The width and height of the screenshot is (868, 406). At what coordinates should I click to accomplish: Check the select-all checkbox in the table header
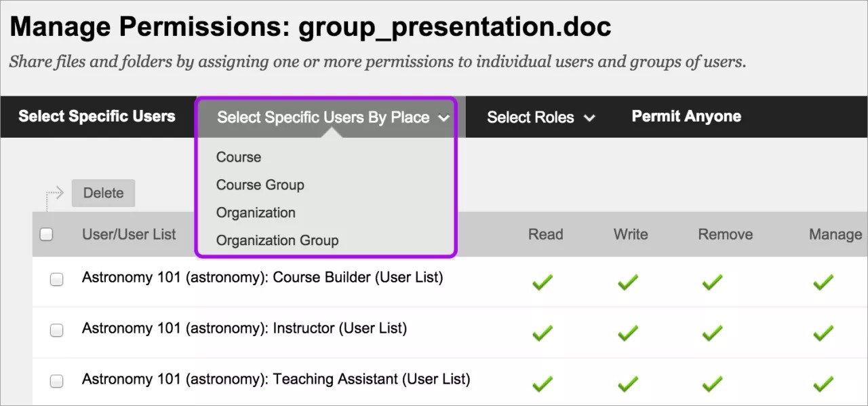click(x=46, y=234)
